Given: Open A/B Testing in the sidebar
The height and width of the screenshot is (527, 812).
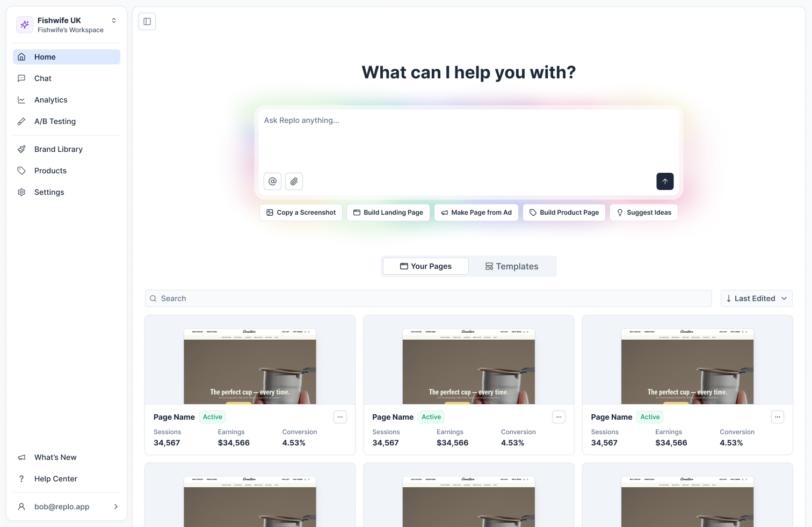Looking at the screenshot, I should pos(67,121).
